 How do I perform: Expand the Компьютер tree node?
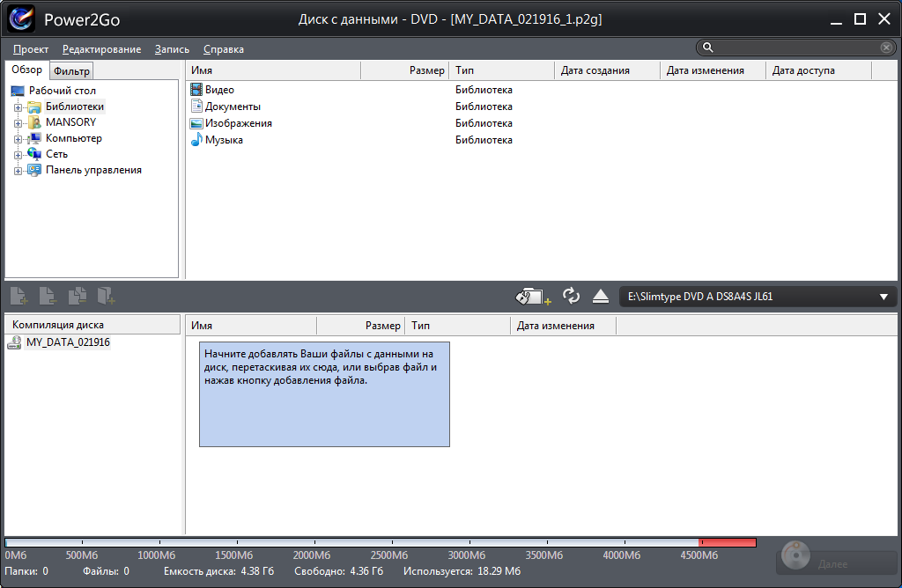tap(18, 139)
